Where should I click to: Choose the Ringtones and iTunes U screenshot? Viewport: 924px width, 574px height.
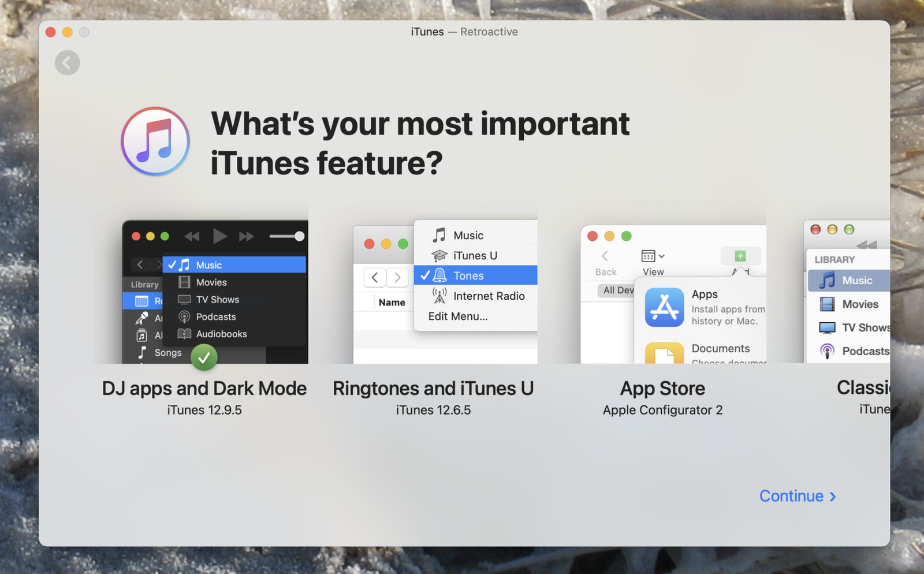445,292
